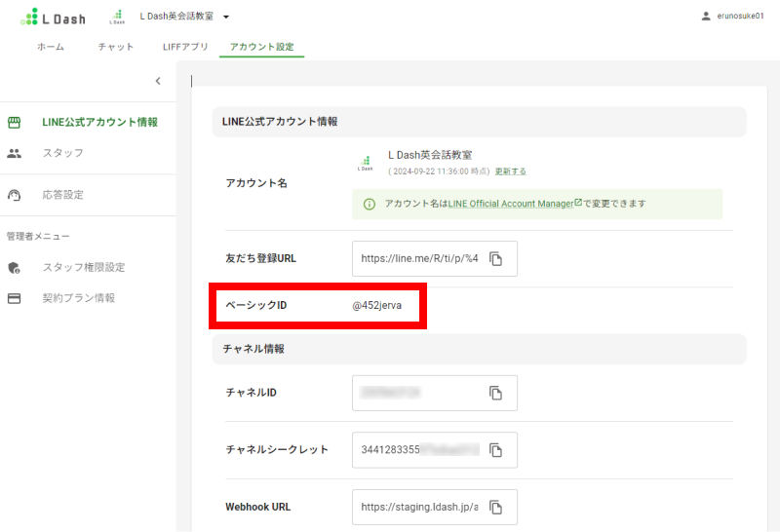This screenshot has height=532, width=780.
Task: Click the info icon in the green notice
Action: tap(370, 204)
